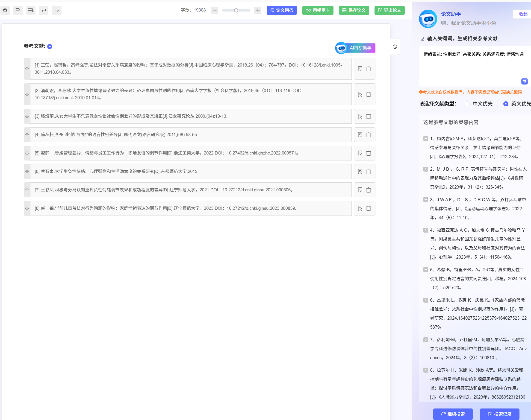Collapse the assistant panel with 收起
531x420 pixels.
tap(523, 14)
